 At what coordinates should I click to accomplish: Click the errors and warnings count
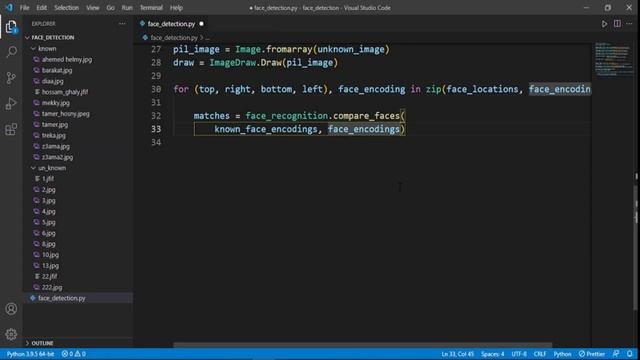click(x=73, y=354)
